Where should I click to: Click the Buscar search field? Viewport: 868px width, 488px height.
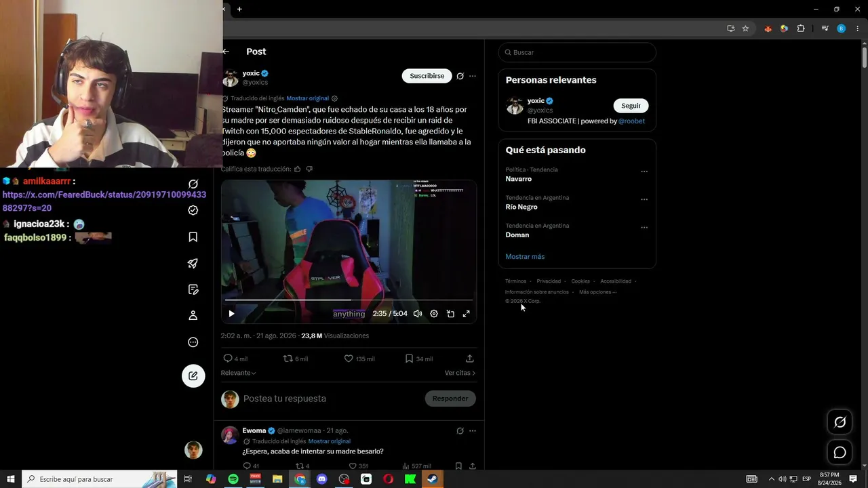click(x=577, y=52)
